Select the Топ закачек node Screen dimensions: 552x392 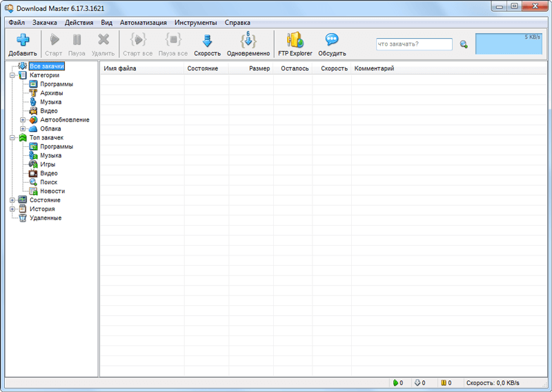(x=46, y=138)
